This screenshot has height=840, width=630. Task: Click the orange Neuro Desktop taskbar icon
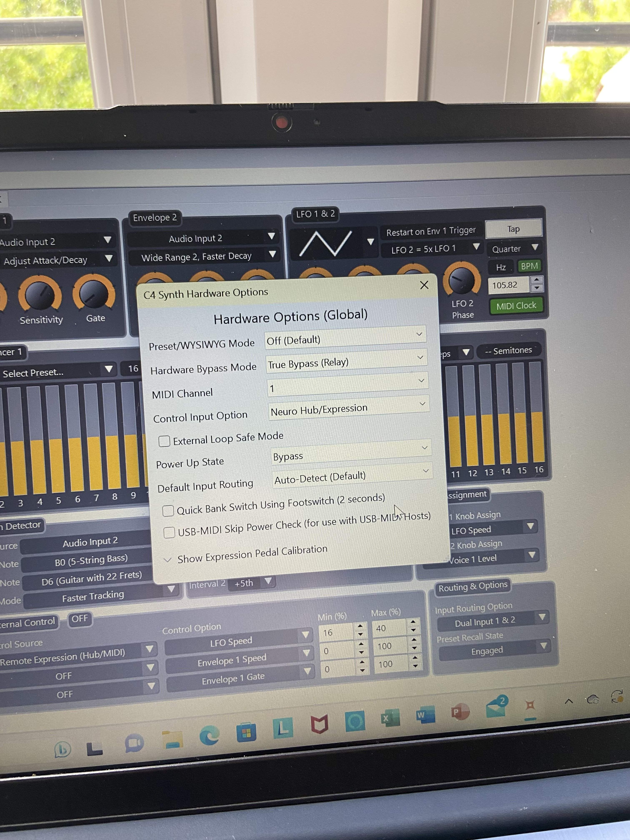[530, 705]
